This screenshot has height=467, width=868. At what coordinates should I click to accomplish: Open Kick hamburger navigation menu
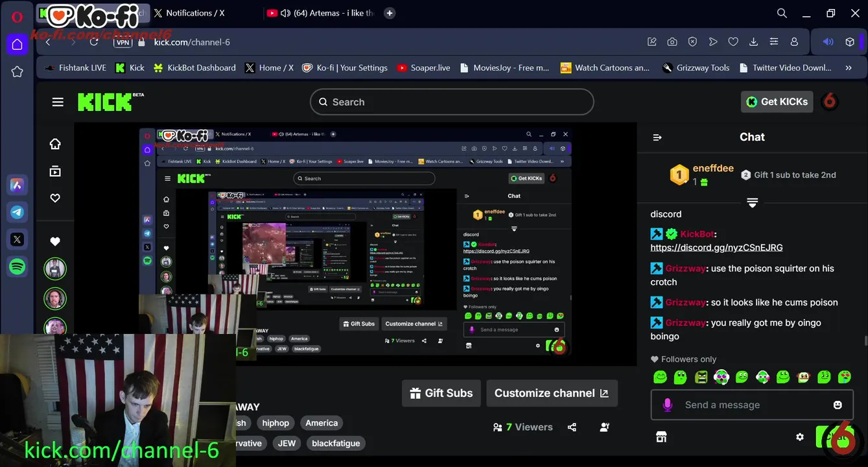58,102
